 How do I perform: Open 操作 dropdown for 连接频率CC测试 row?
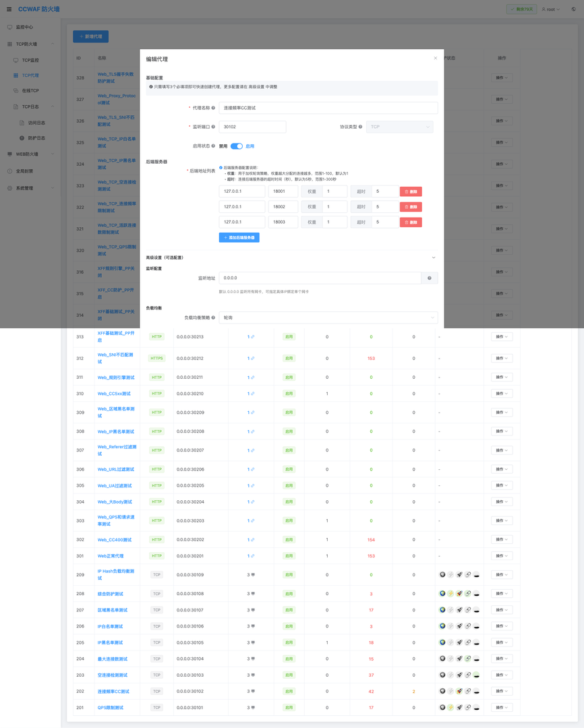(x=502, y=691)
